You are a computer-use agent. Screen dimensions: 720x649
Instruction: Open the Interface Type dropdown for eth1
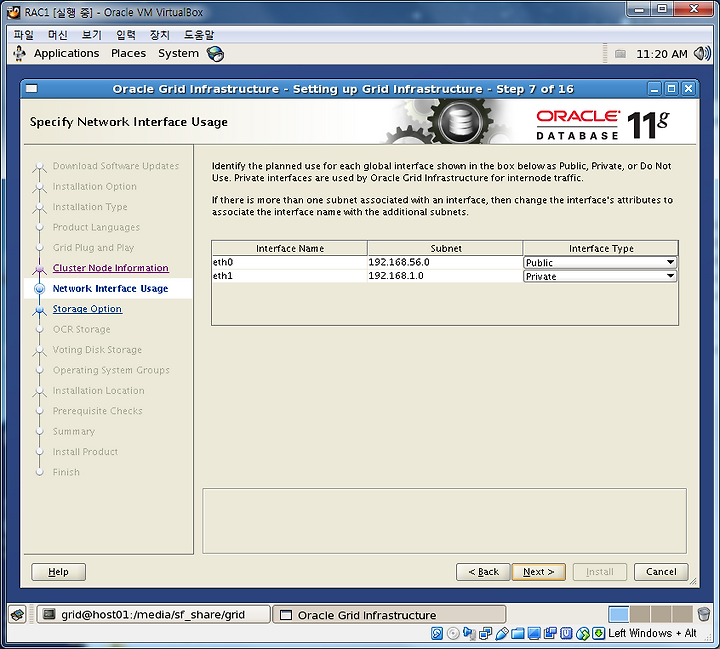600,276
